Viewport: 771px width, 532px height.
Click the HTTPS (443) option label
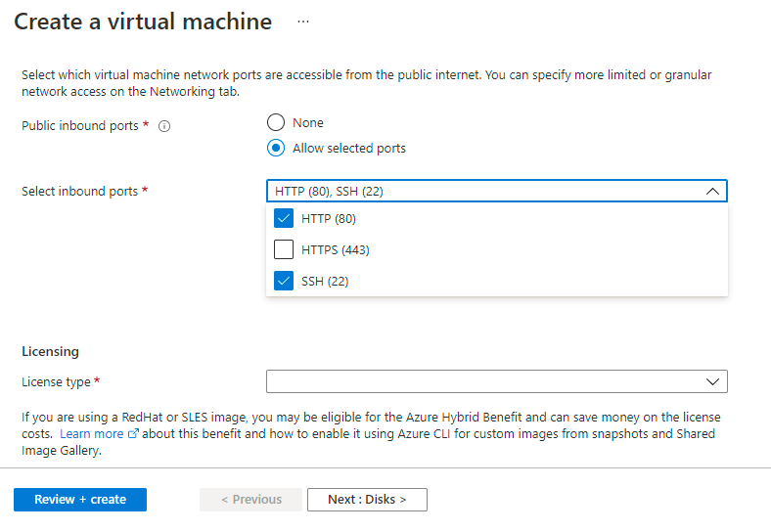336,249
